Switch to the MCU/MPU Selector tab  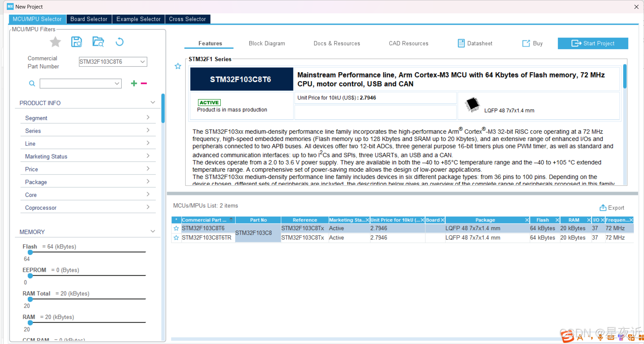pos(37,19)
